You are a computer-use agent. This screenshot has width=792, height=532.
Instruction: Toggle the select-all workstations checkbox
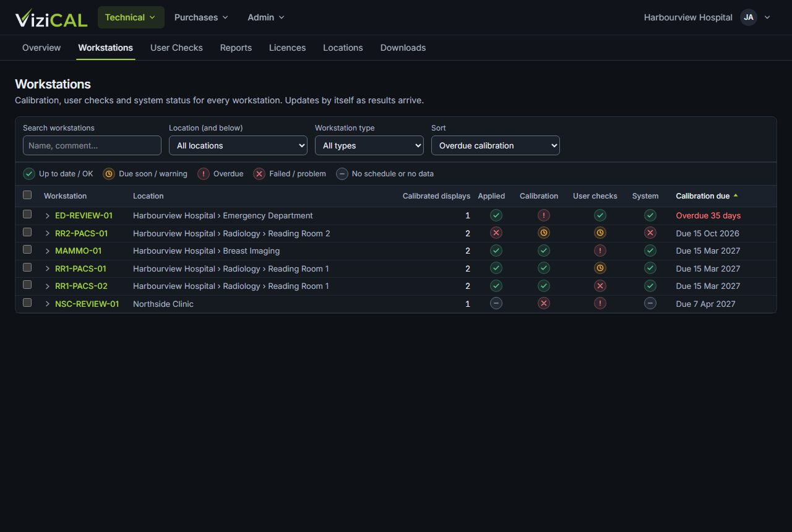[27, 195]
